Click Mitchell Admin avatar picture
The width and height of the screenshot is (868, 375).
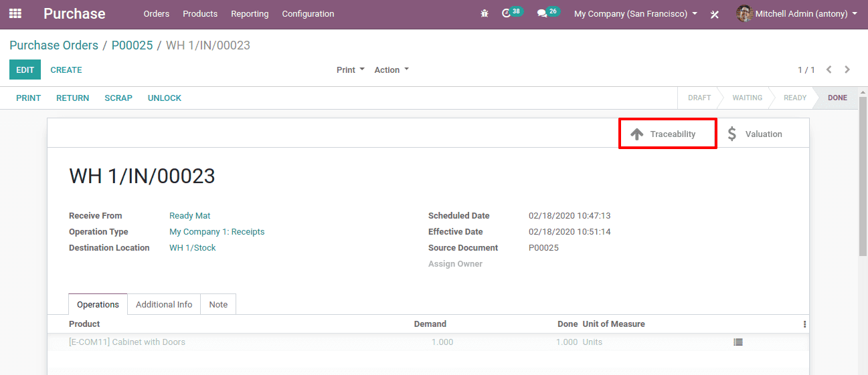click(744, 13)
